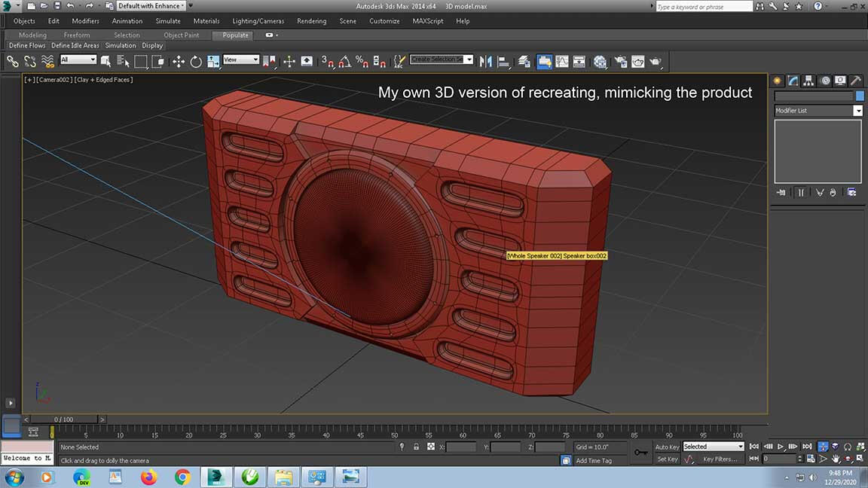
Task: Click the Auto Key button
Action: pos(667,447)
